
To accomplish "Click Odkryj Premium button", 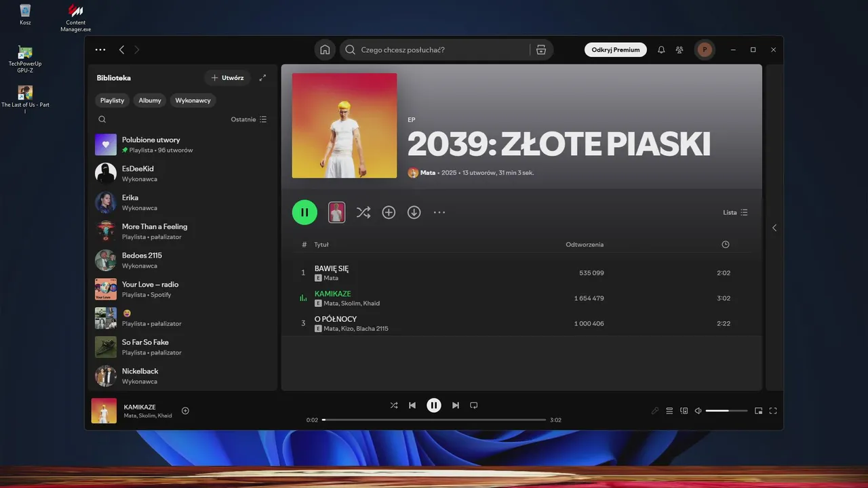I will tap(616, 49).
